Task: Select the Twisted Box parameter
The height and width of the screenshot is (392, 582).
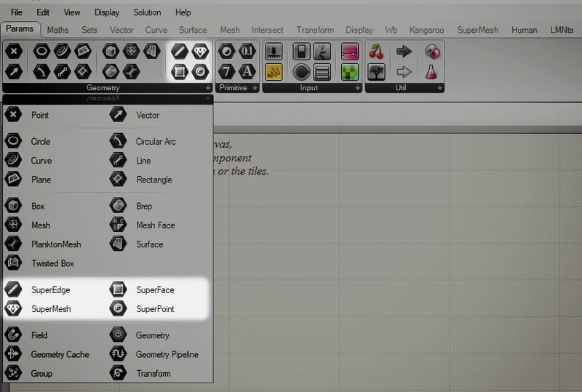Action: click(x=52, y=263)
